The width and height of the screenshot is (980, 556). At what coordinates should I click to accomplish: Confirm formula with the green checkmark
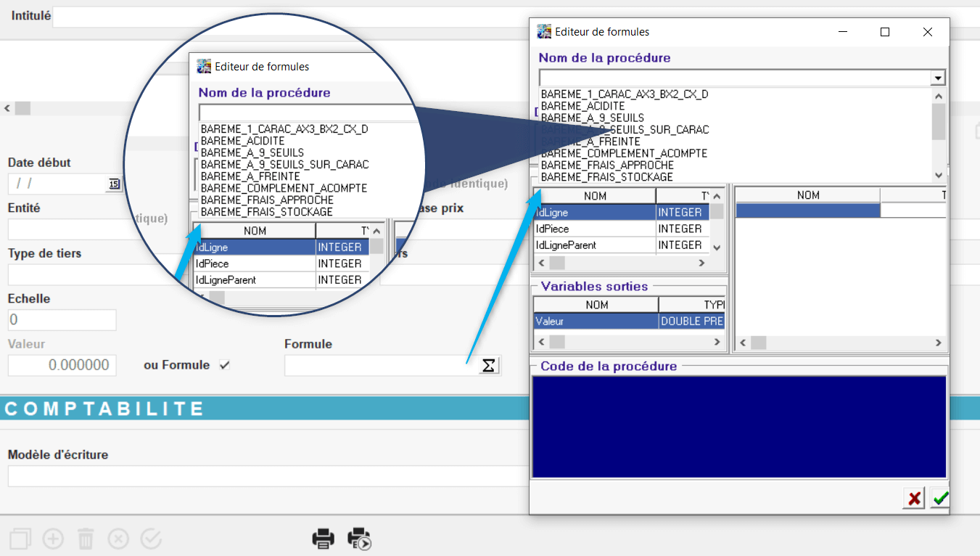(x=941, y=499)
